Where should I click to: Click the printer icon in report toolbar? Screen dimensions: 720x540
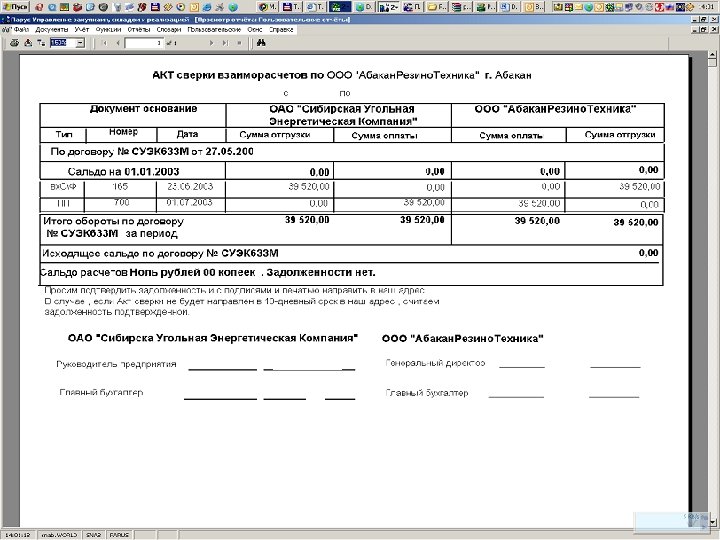click(14, 43)
